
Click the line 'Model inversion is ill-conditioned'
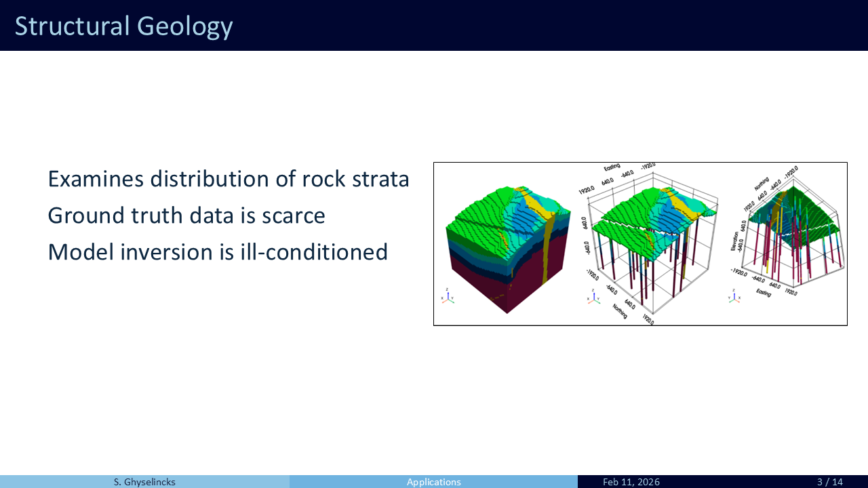coord(218,252)
